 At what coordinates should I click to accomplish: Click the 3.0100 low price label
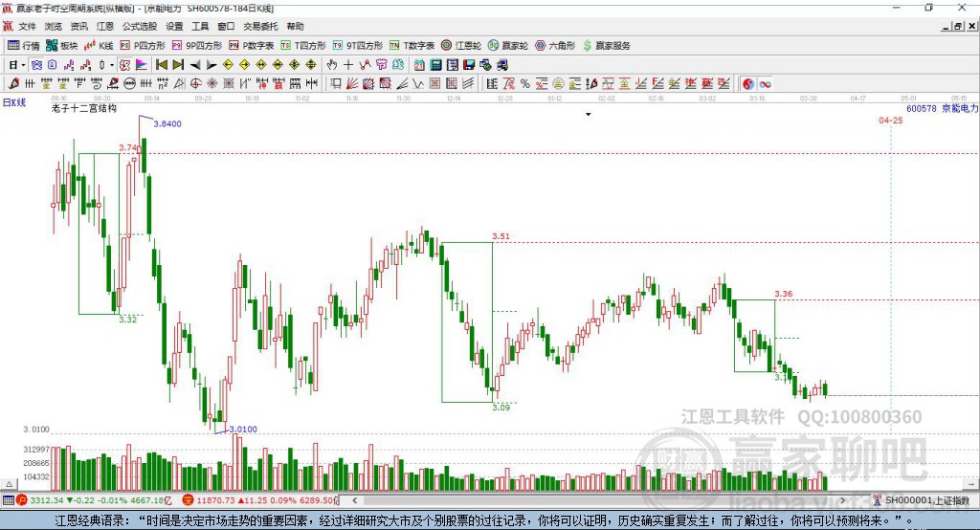click(243, 430)
